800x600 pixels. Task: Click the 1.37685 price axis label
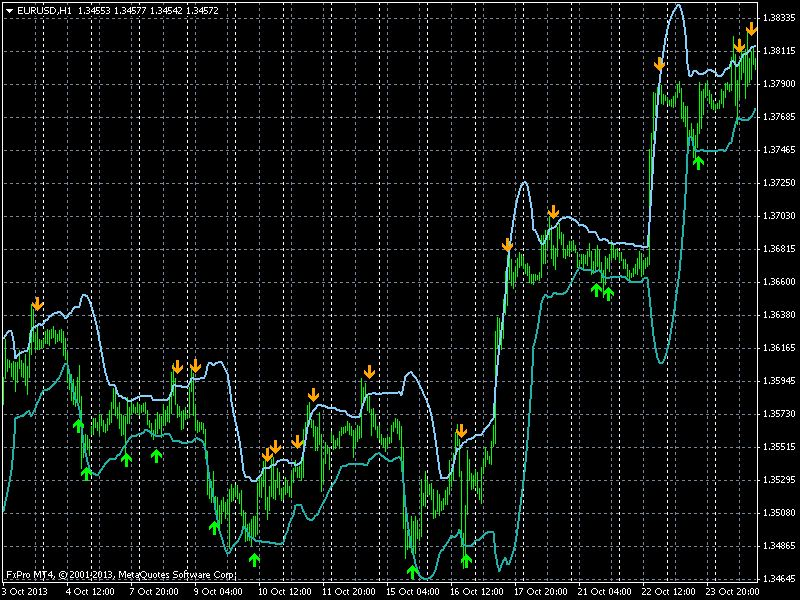click(779, 117)
